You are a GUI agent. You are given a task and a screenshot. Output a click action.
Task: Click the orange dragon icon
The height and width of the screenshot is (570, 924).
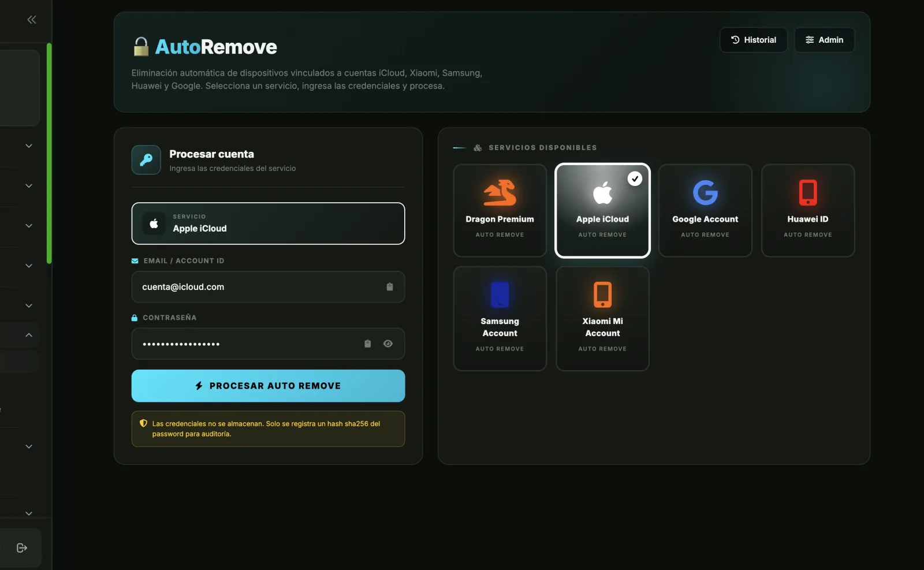click(x=500, y=193)
